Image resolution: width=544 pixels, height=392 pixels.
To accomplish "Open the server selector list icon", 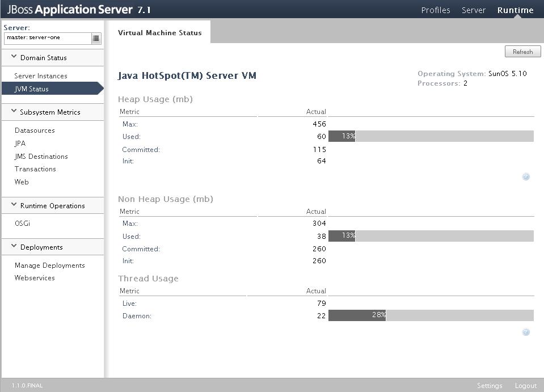I will click(x=96, y=38).
